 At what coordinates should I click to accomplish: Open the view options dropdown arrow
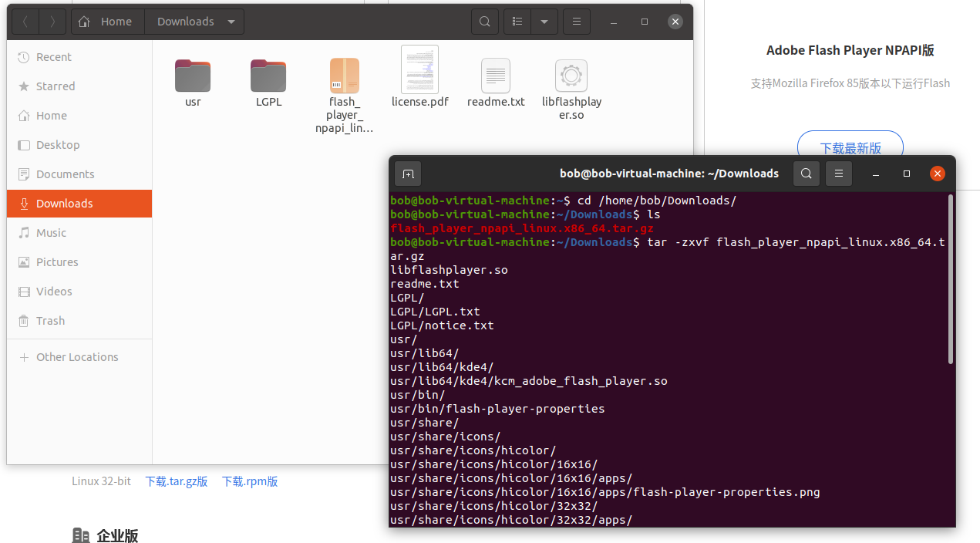[544, 22]
